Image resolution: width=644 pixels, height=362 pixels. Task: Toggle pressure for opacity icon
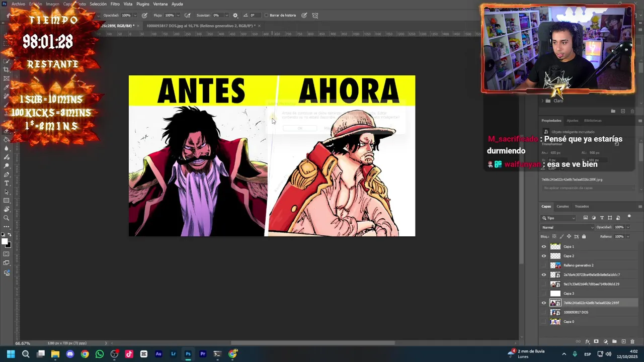(145, 15)
